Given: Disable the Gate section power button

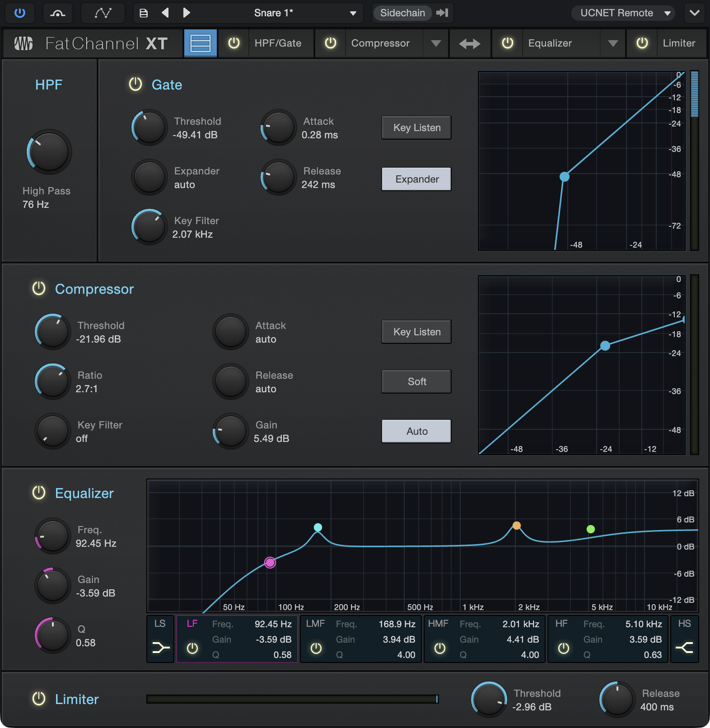Looking at the screenshot, I should point(135,84).
